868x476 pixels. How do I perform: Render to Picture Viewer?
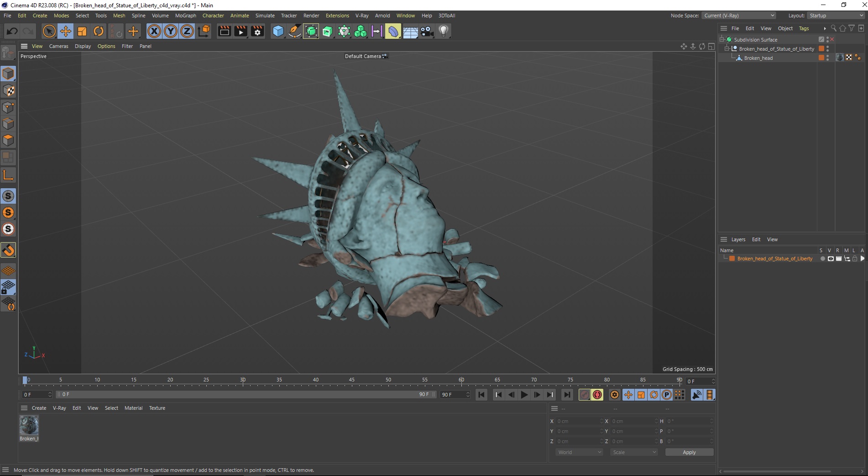[x=241, y=31]
